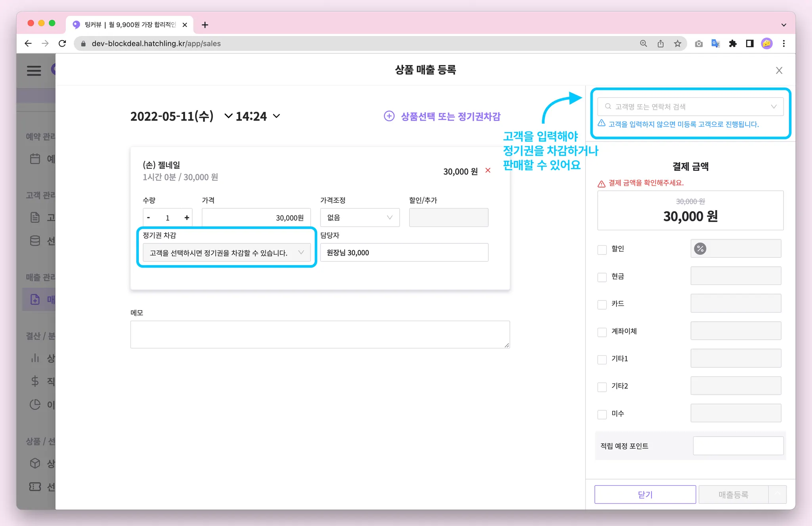This screenshot has width=812, height=526.
Task: Click the share page icon in address bar
Action: click(x=661, y=44)
